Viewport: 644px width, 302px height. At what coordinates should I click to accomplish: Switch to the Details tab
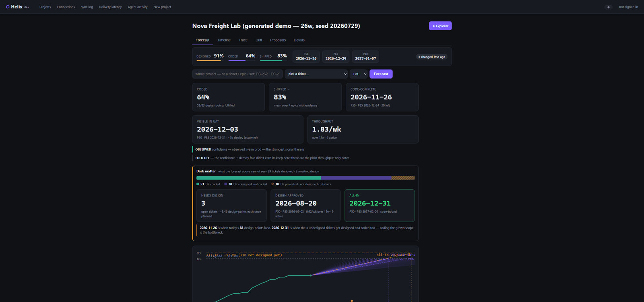point(299,40)
